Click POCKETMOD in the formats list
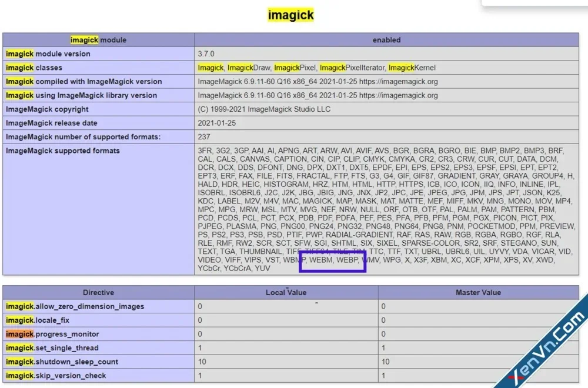The image size is (588, 388). tap(491, 226)
